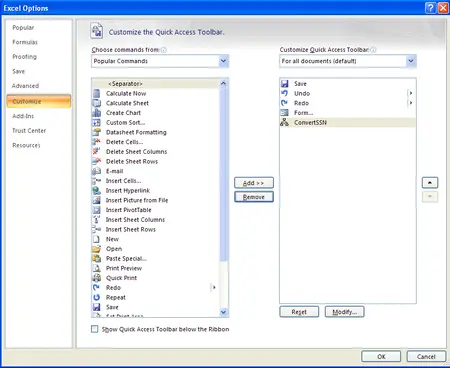Click the commands list scrollbar thumb

223,175
